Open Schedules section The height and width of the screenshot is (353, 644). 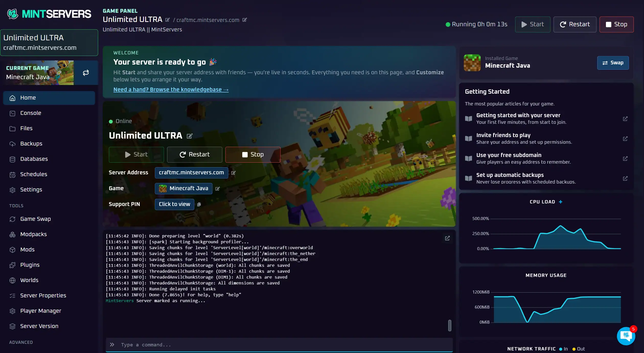click(49, 174)
